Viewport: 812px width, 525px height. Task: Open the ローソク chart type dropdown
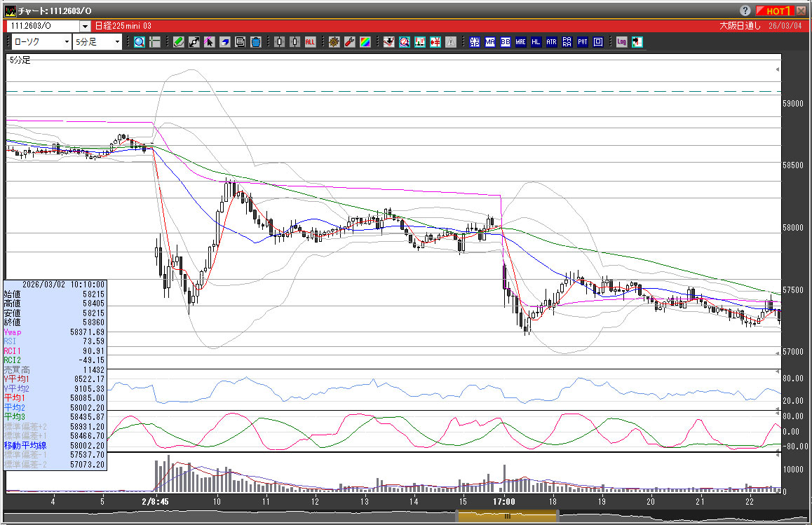coord(67,42)
